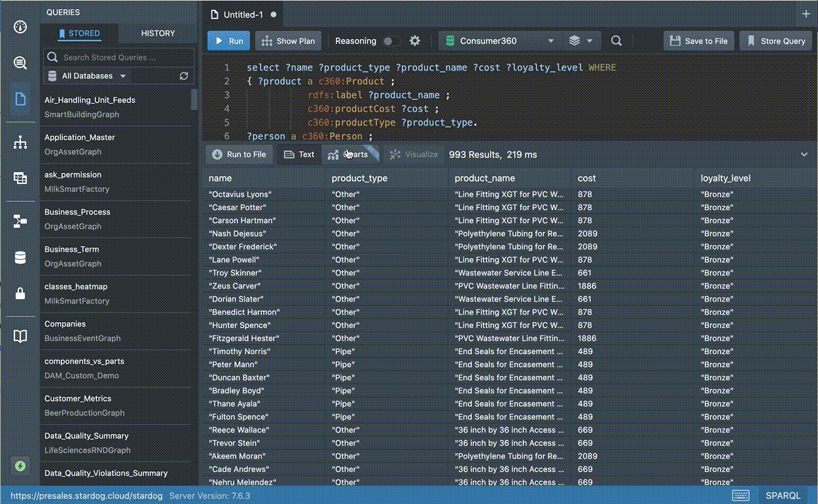Open the dashboard gauge icon in sidebar
Image resolution: width=818 pixels, height=504 pixels.
coord(20,27)
